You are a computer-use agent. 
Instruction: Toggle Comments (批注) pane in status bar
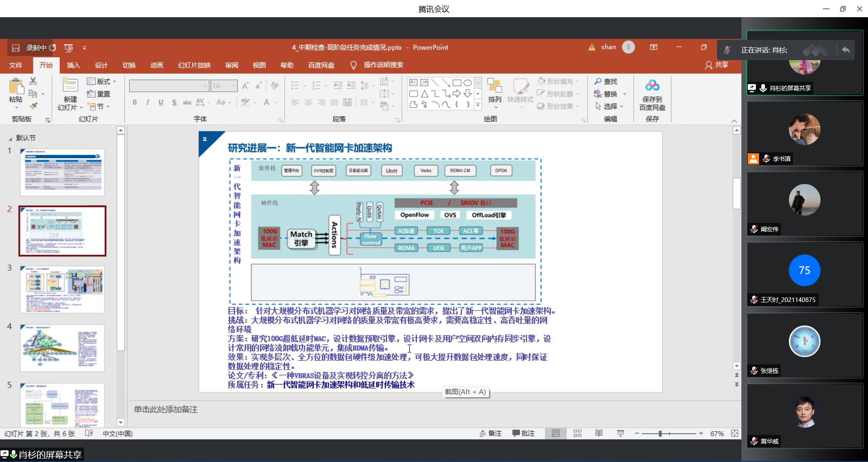(x=524, y=433)
